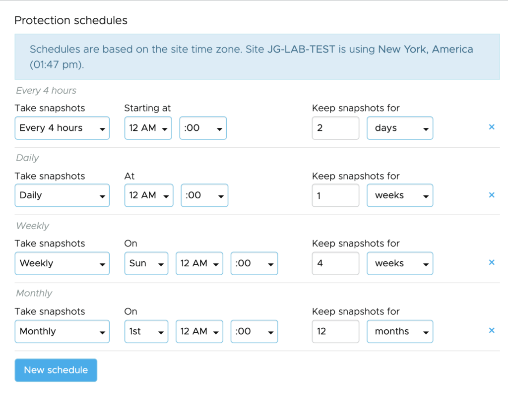This screenshot has height=420, width=508.
Task: Click the site time zone information banner
Action: (257, 57)
